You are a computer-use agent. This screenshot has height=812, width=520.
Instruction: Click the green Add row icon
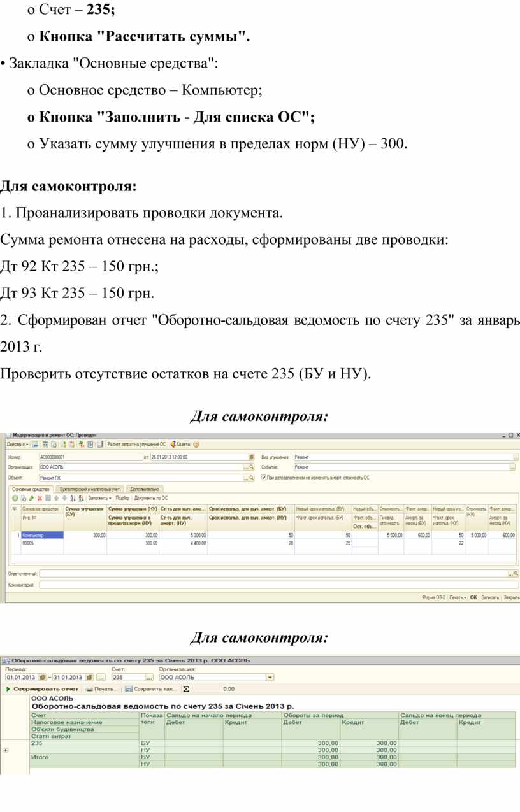(15, 498)
